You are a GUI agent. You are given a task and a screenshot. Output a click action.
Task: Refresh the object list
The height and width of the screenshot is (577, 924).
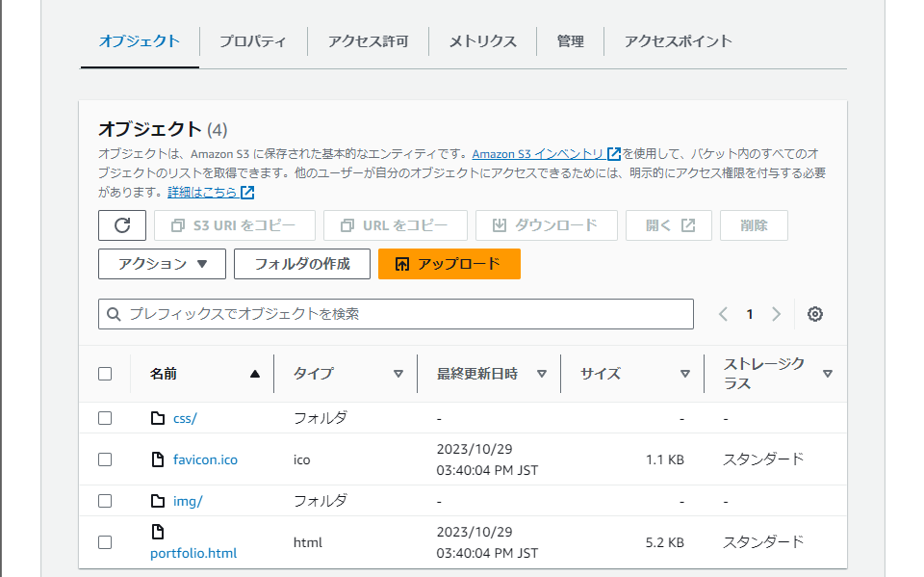[121, 224]
